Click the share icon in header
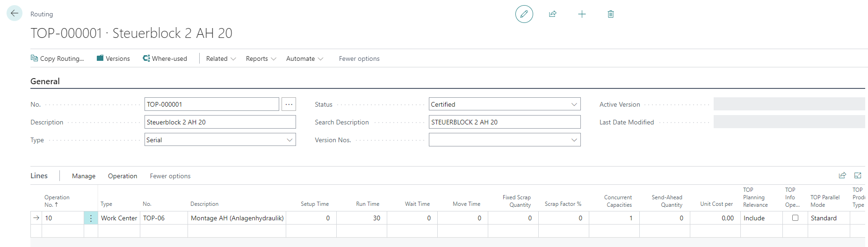Viewport: 868px width, 247px height. point(553,14)
